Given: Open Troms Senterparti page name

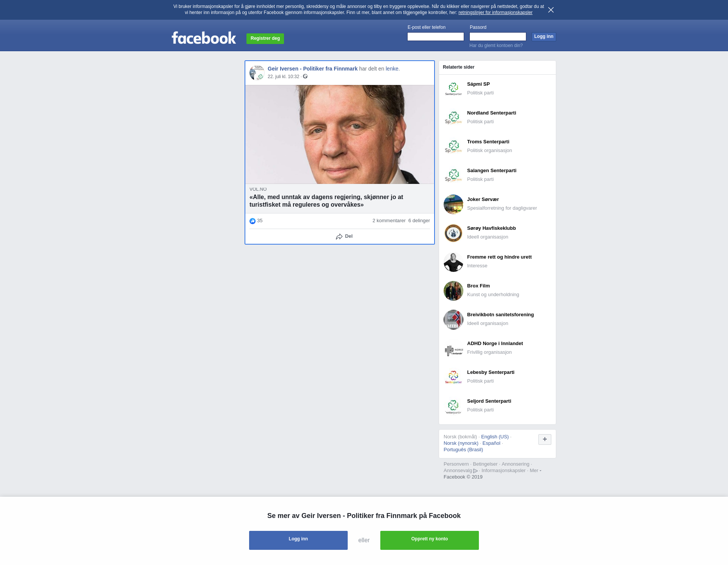Looking at the screenshot, I should 488,142.
